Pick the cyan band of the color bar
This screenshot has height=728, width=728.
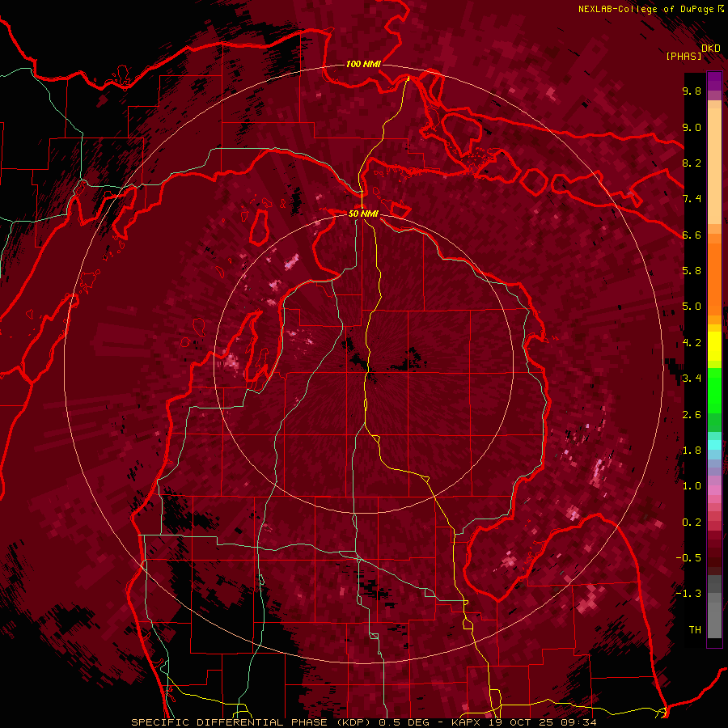click(714, 445)
